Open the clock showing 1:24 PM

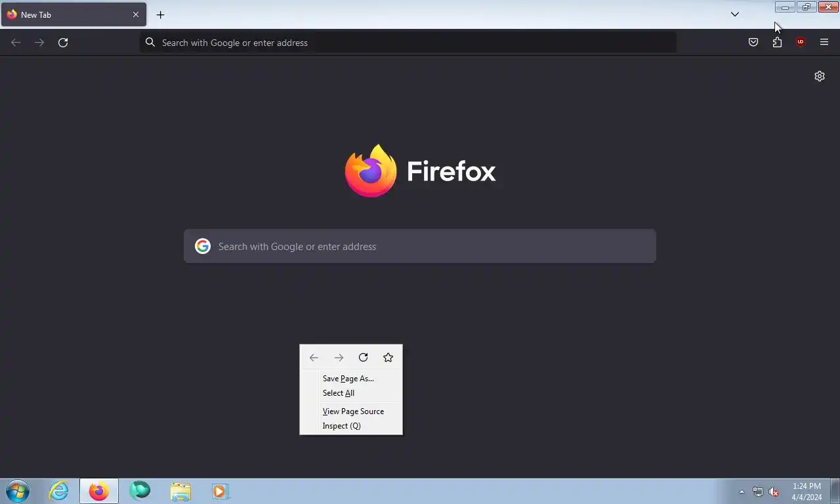pyautogui.click(x=807, y=492)
